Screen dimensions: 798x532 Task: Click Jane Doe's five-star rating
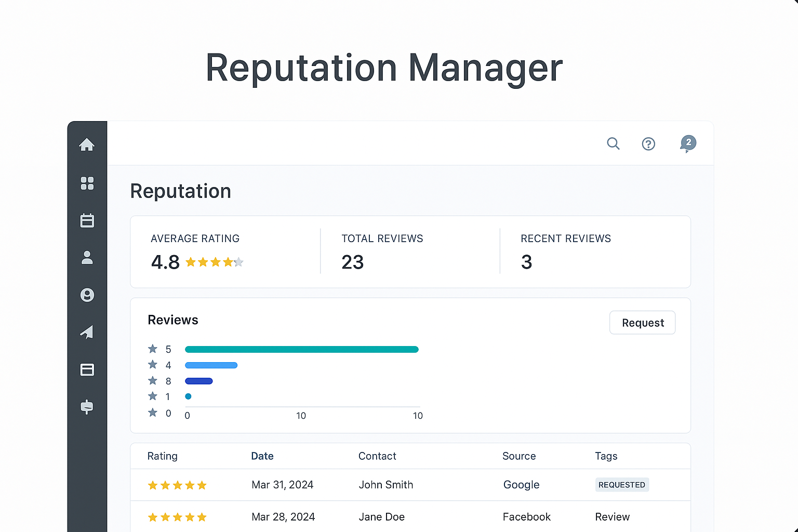point(177,517)
